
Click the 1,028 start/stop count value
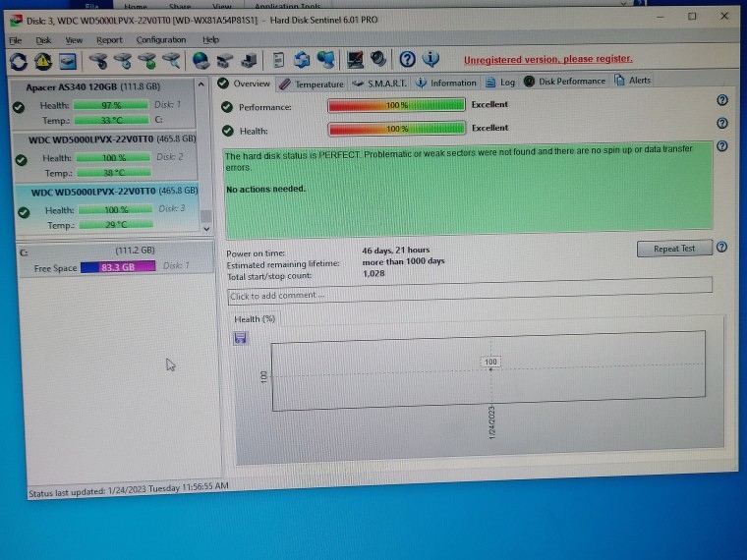[x=373, y=273]
